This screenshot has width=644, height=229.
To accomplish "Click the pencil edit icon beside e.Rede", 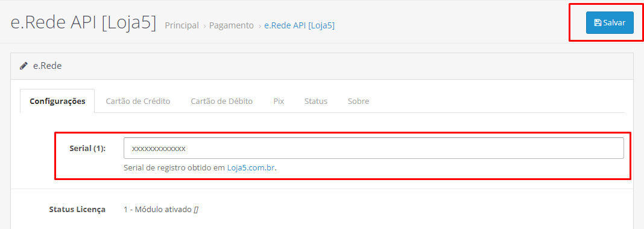I will pos(24,65).
